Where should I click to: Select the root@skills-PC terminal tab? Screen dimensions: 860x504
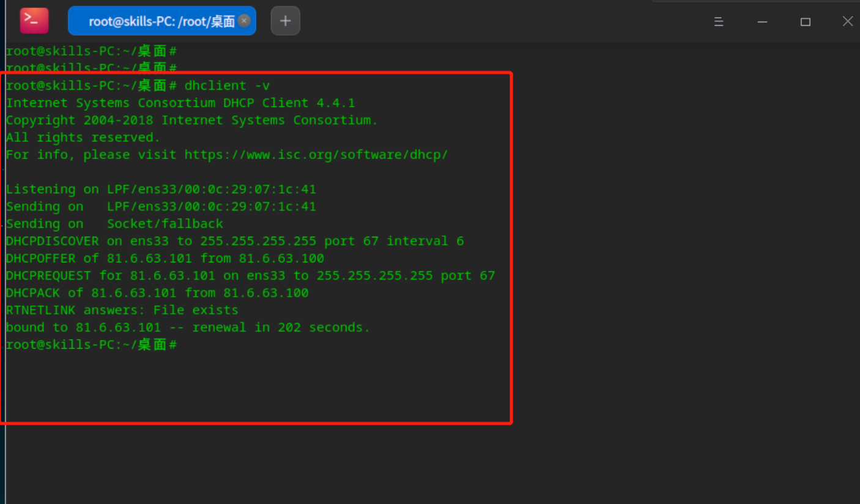tap(161, 21)
